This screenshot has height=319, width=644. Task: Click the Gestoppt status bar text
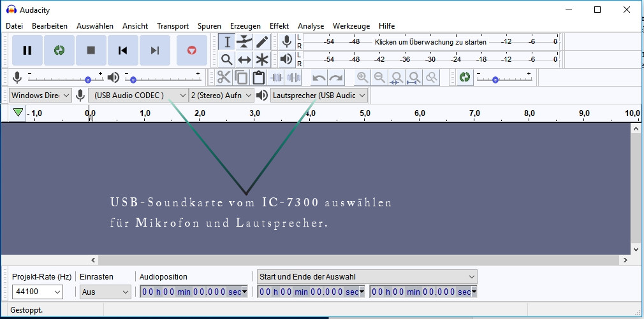click(26, 310)
